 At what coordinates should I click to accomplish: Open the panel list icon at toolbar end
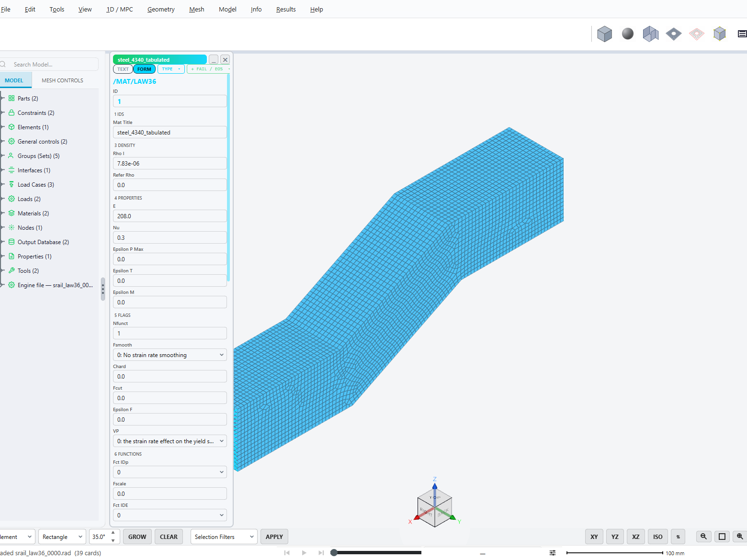[742, 34]
